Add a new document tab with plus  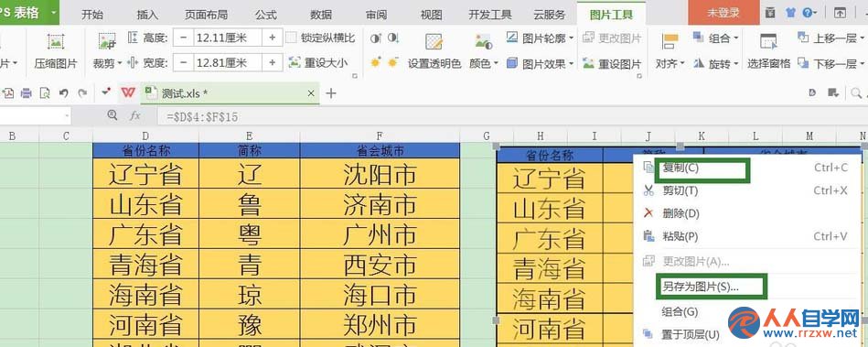pos(331,93)
